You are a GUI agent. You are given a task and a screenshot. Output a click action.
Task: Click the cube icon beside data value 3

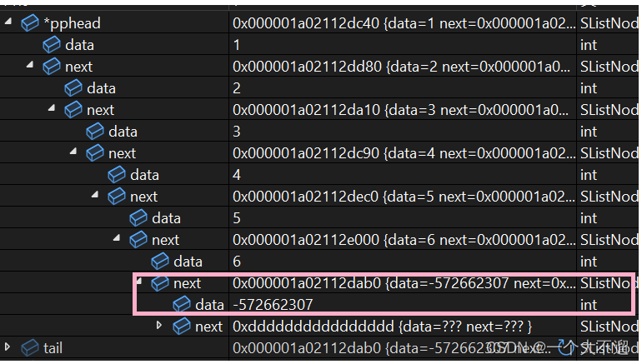pyautogui.click(x=95, y=132)
